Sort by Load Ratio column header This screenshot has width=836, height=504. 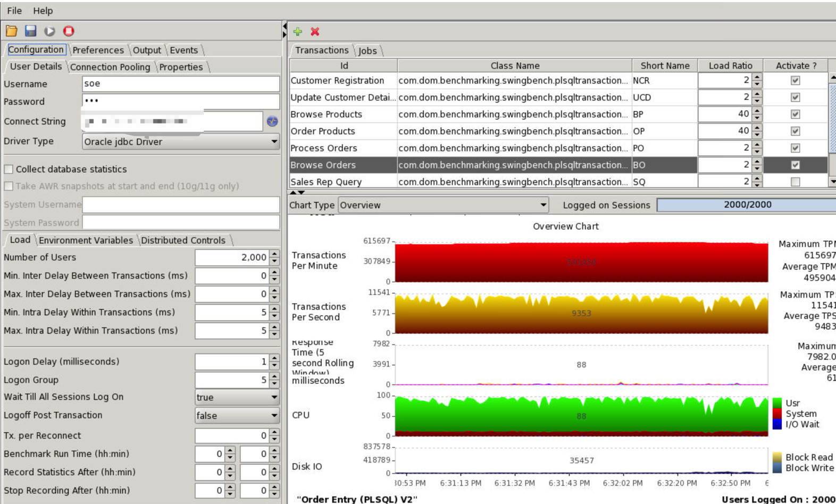(x=730, y=65)
